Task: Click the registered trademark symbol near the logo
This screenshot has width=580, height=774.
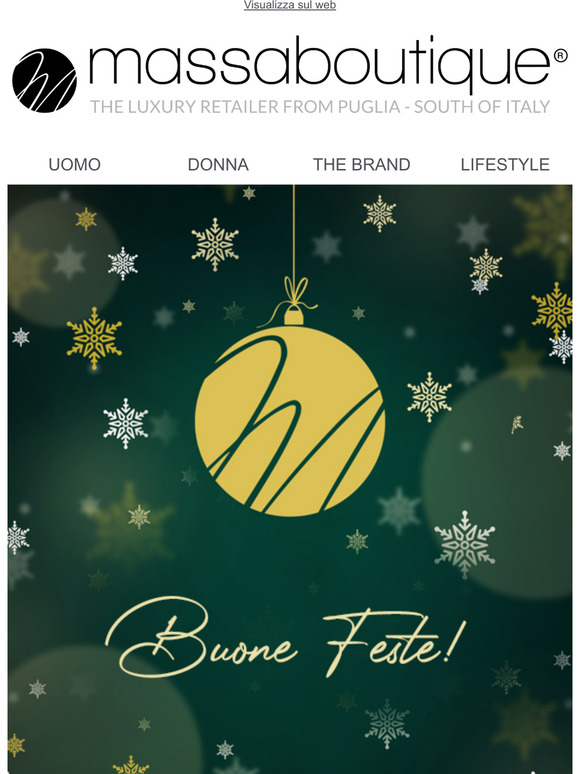Action: [x=561, y=56]
